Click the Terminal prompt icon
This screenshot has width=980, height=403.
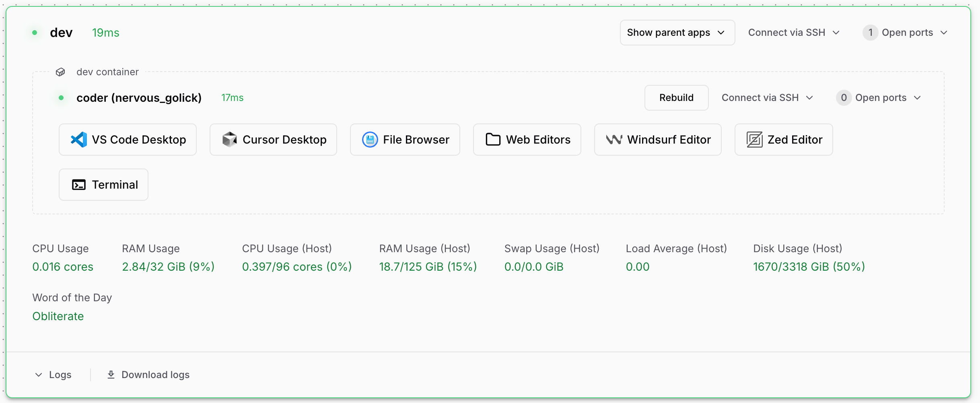[x=79, y=185]
